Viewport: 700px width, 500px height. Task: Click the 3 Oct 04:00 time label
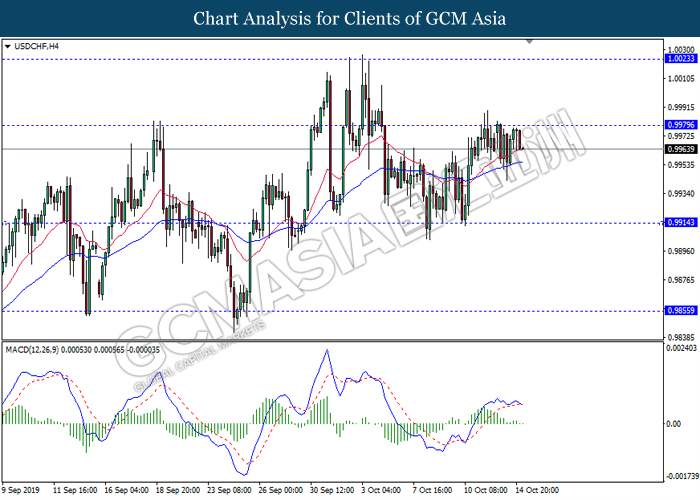(381, 490)
